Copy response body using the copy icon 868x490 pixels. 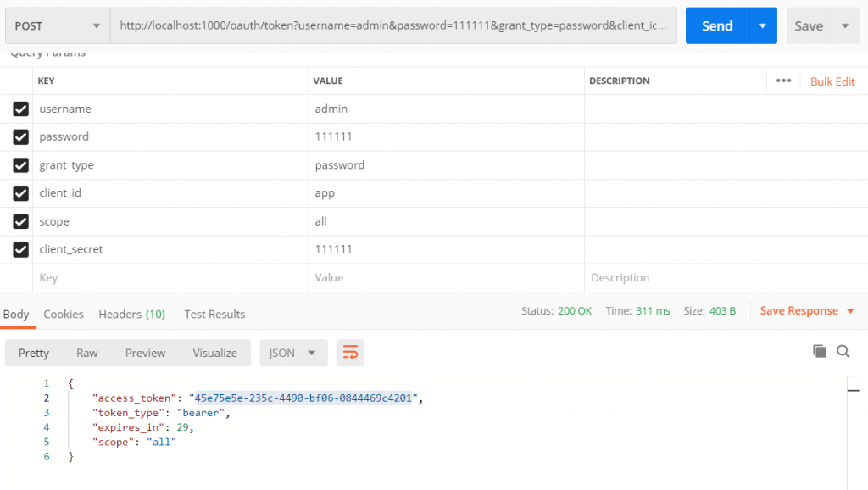(819, 351)
